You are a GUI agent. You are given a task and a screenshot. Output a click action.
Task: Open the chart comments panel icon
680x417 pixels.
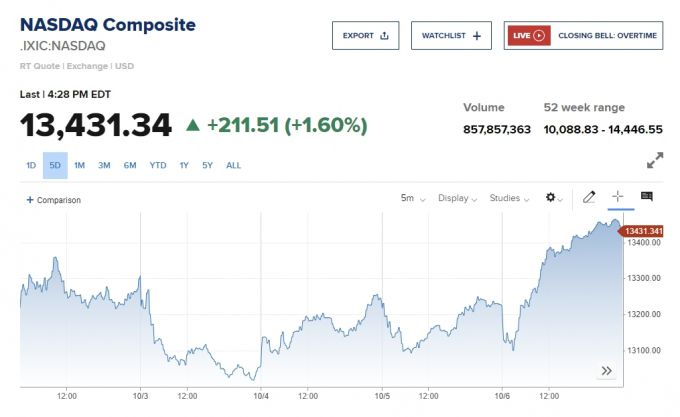click(x=647, y=197)
